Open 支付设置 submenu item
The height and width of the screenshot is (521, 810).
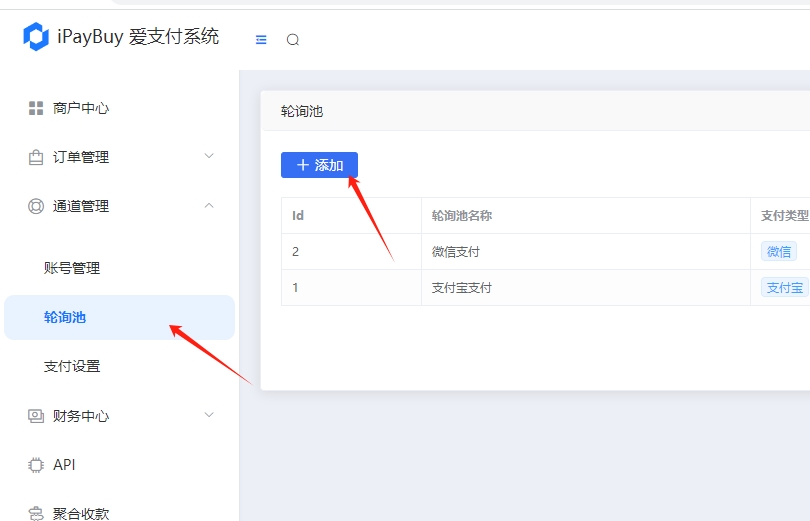tap(72, 366)
